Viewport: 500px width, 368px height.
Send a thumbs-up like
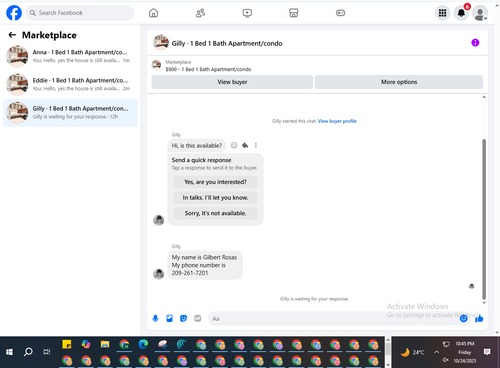pyautogui.click(x=479, y=319)
